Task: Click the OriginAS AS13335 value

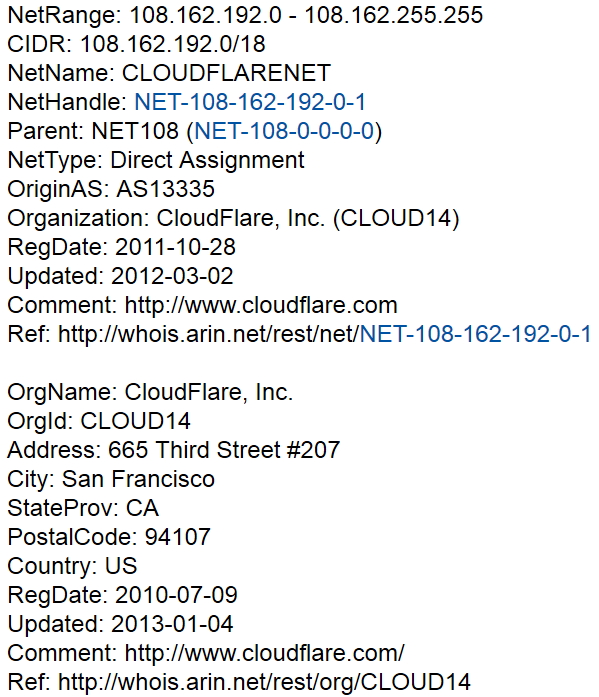Action: [x=166, y=189]
